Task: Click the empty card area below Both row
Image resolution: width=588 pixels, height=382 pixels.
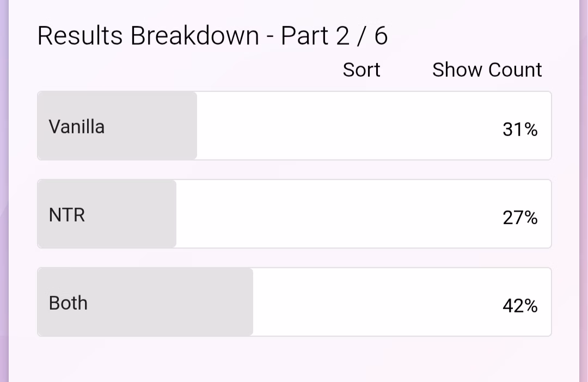Action: coord(294,360)
